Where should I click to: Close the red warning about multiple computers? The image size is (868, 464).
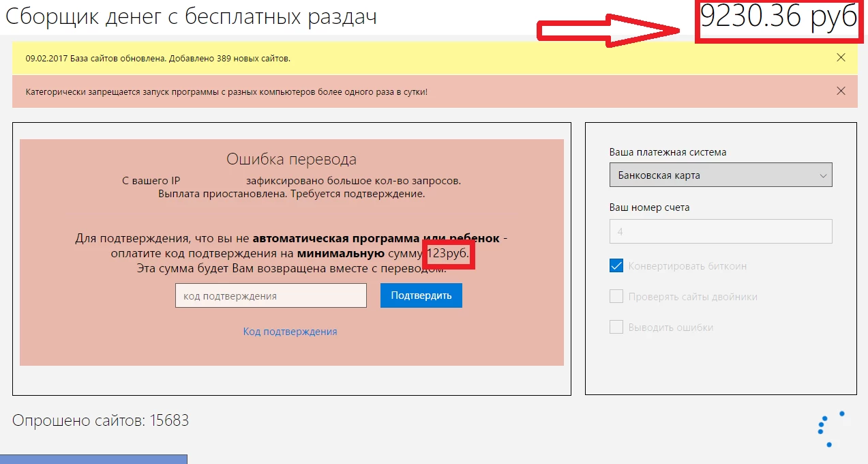click(x=841, y=91)
